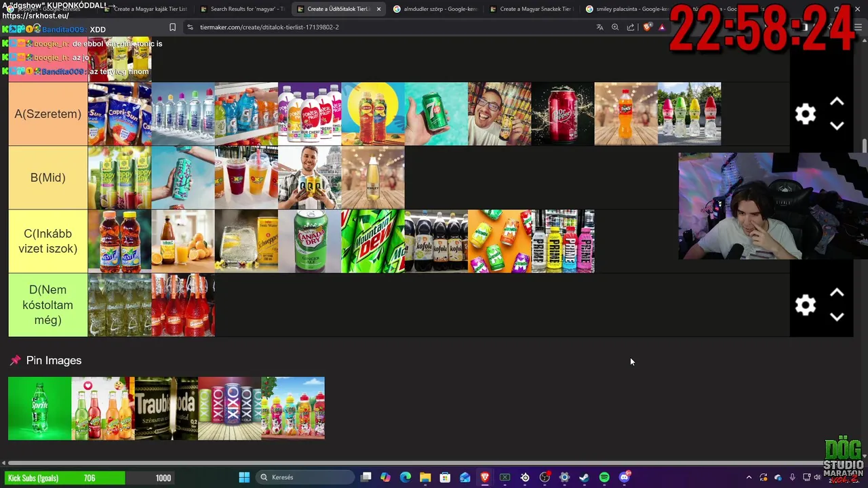Expand hidden system tray icons
The image size is (868, 488).
click(749, 477)
